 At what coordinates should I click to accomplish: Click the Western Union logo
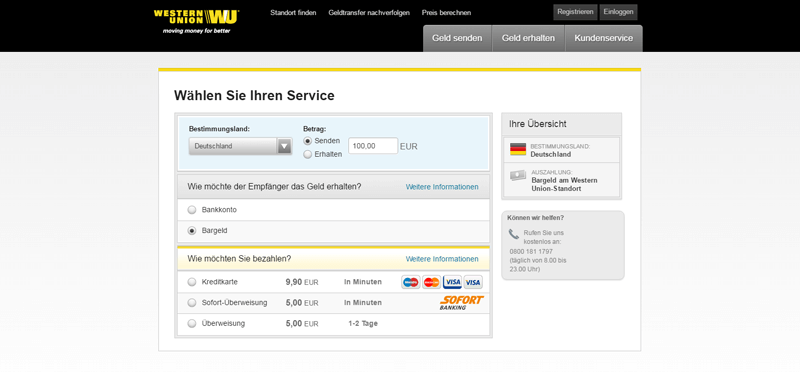click(196, 21)
